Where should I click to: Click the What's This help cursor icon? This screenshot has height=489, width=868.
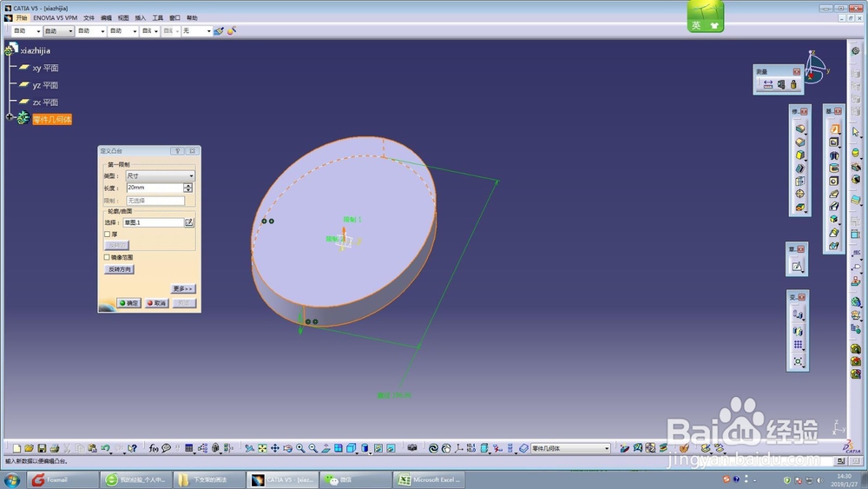[132, 448]
